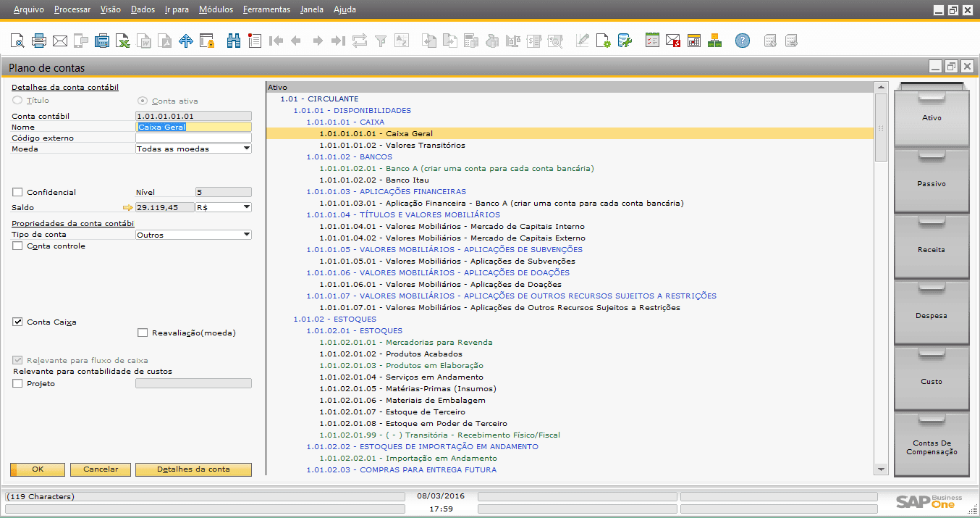Viewport: 980px width, 518px height.
Task: Click the Cancelar button
Action: coord(101,469)
